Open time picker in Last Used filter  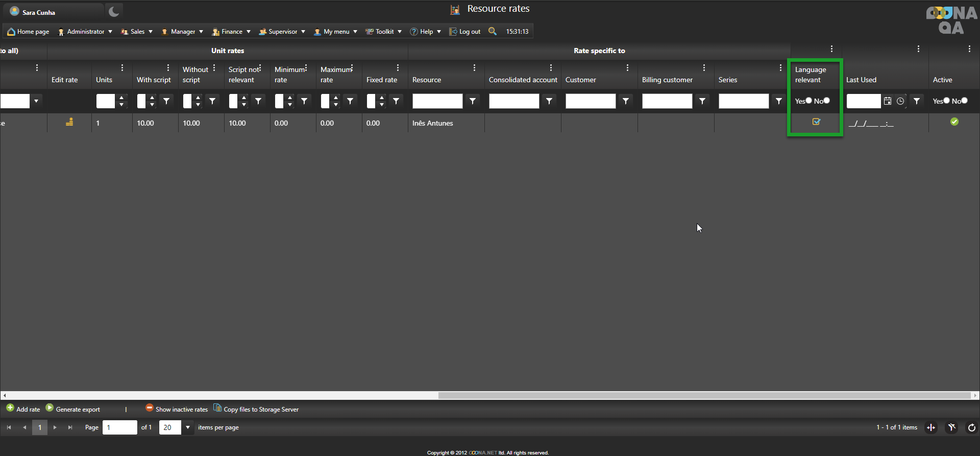click(900, 101)
